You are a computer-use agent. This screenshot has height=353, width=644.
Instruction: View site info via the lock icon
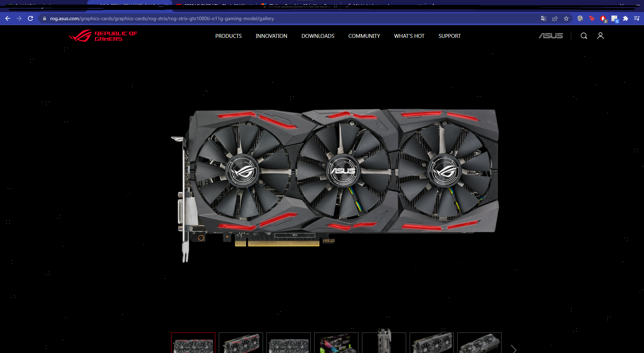(44, 18)
